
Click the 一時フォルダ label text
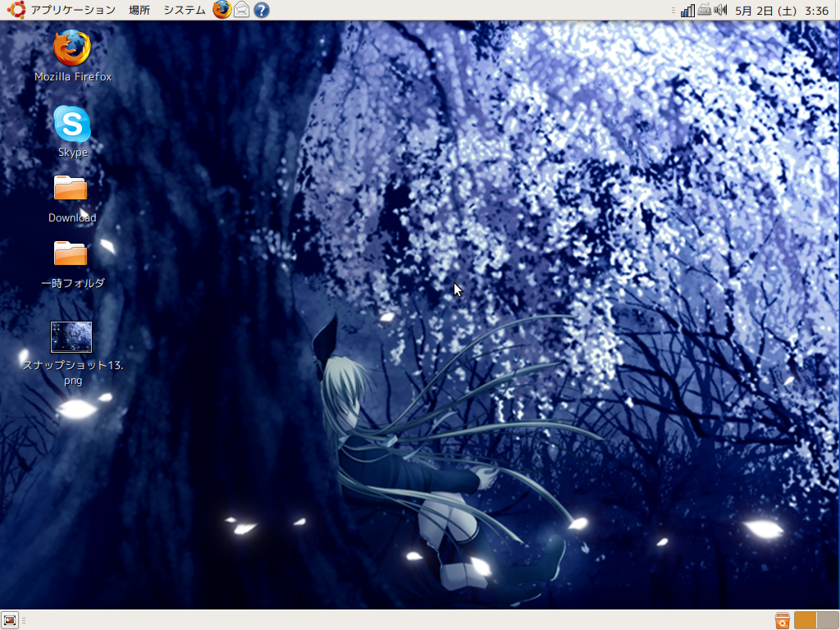73,283
